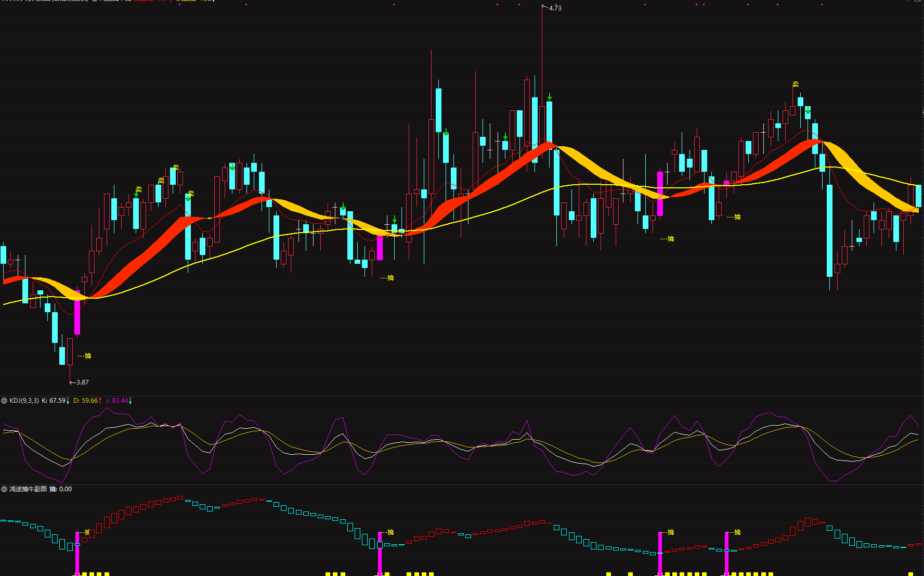Click the leftmost 卖 marker on chart
Image resolution: width=924 pixels, height=576 pixels.
pos(139,189)
